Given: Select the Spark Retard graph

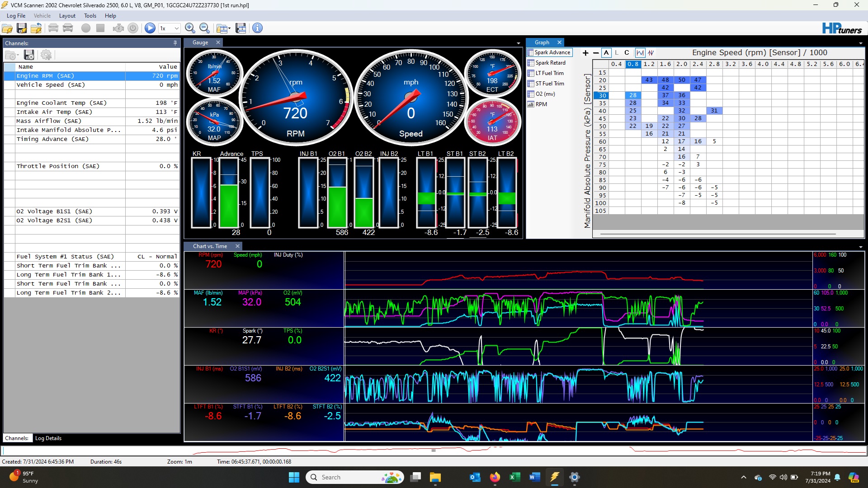Looking at the screenshot, I should point(547,63).
